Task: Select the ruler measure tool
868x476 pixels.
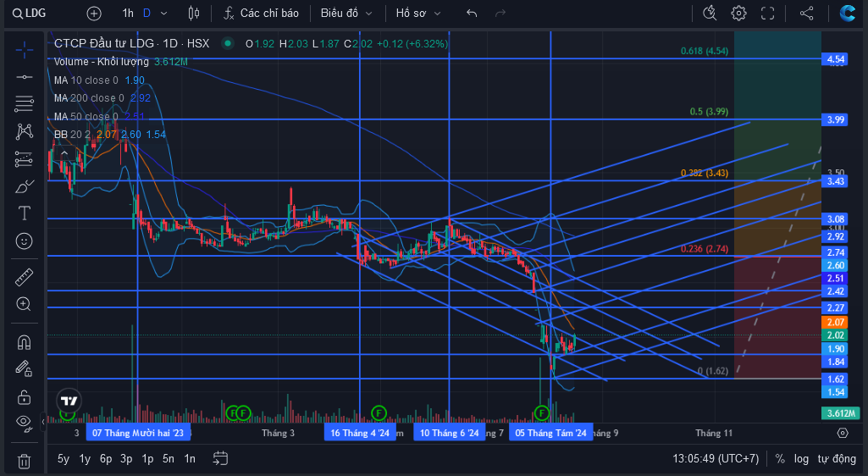Action: (x=24, y=277)
